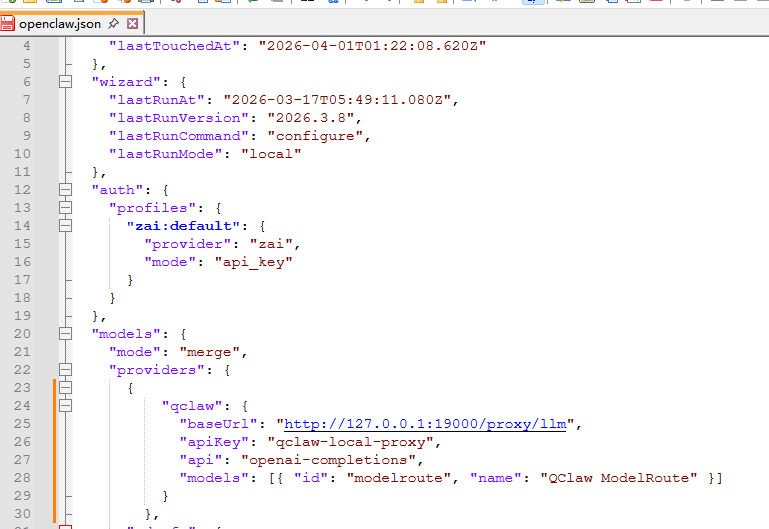Screen dimensions: 769x529
Task: Collapse the "auth" block on line 12
Action: [x=65, y=189]
